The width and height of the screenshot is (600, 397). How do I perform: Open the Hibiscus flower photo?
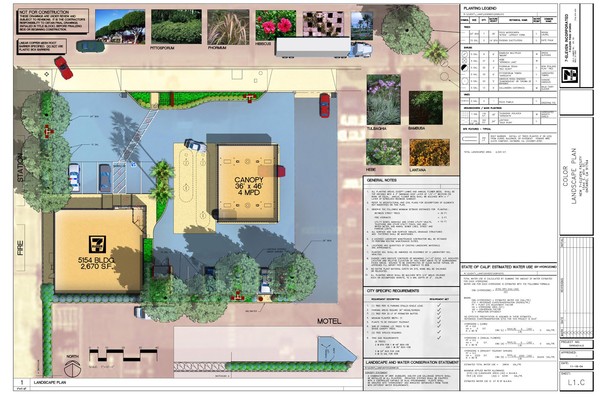pyautogui.click(x=276, y=25)
